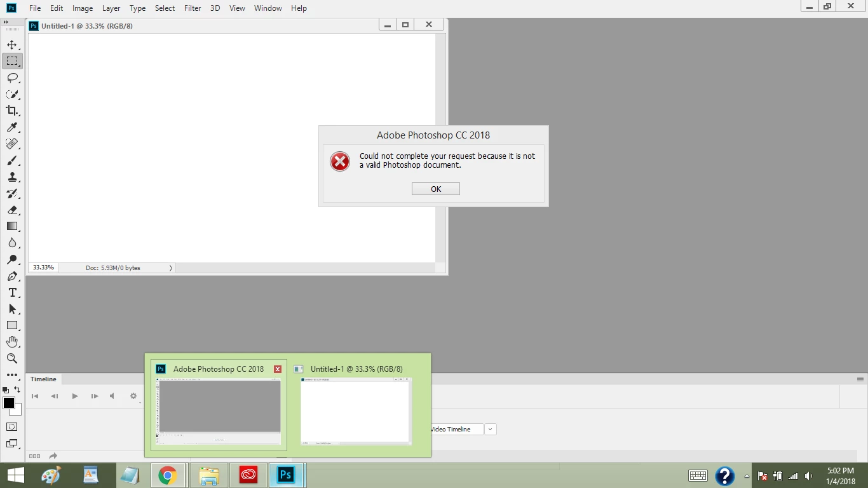Select the History Brush tool

coord(12,194)
